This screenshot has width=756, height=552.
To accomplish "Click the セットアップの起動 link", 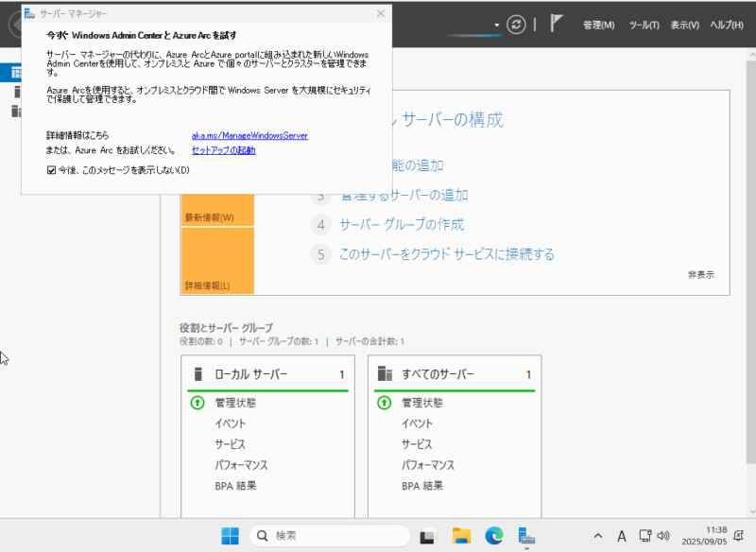I will click(224, 150).
